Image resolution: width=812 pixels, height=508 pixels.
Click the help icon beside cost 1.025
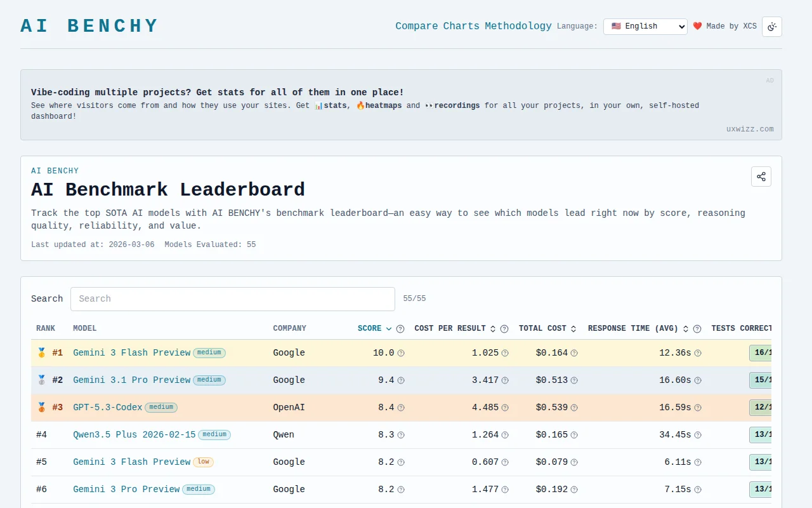(505, 353)
